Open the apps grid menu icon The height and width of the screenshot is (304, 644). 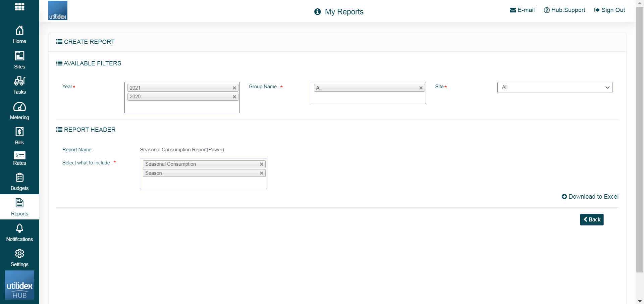19,7
